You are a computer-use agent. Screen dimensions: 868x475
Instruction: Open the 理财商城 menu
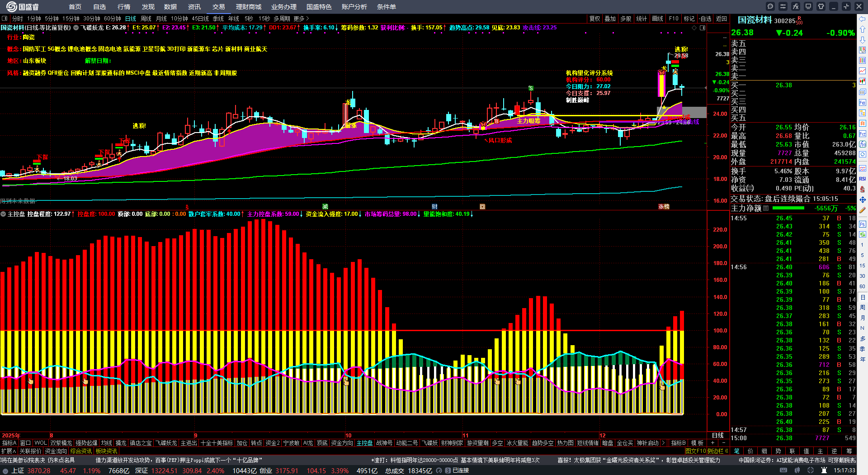[x=249, y=7]
